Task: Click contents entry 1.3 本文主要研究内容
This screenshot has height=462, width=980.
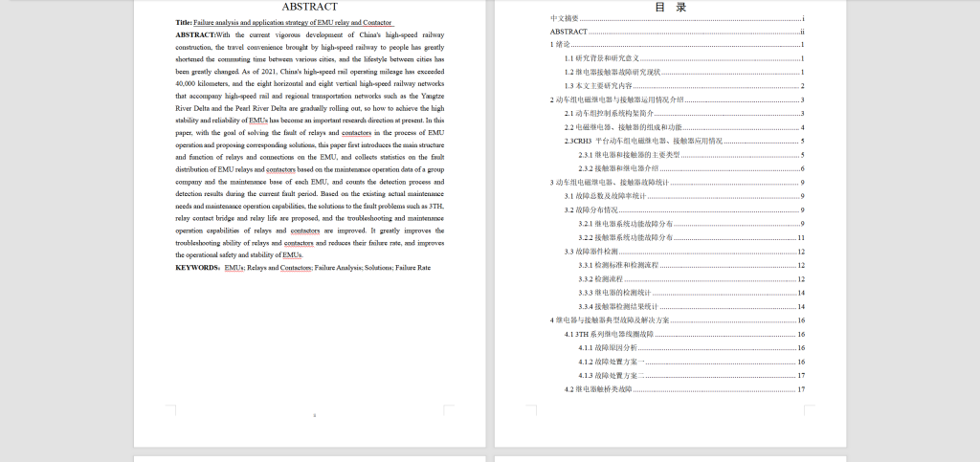Action: point(590,86)
